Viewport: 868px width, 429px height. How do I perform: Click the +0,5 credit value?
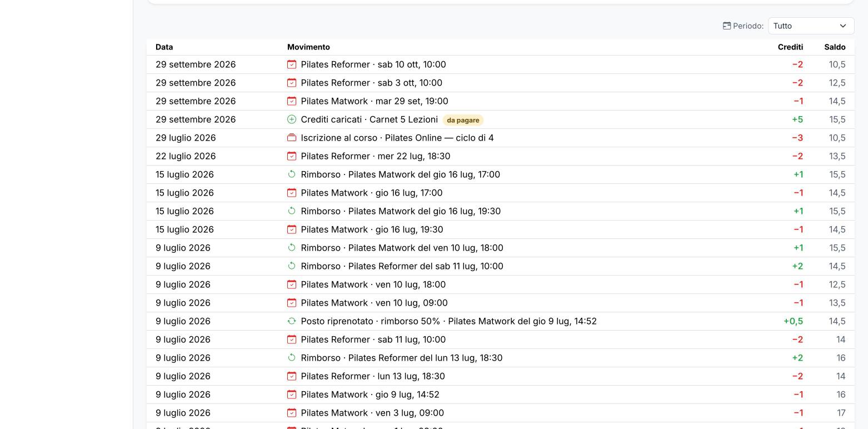pos(793,321)
